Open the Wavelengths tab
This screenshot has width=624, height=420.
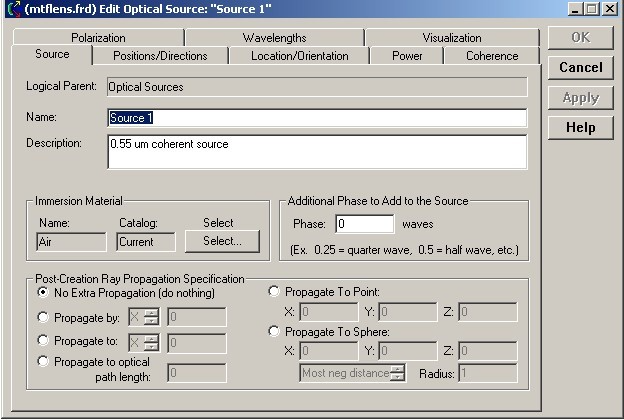point(274,38)
